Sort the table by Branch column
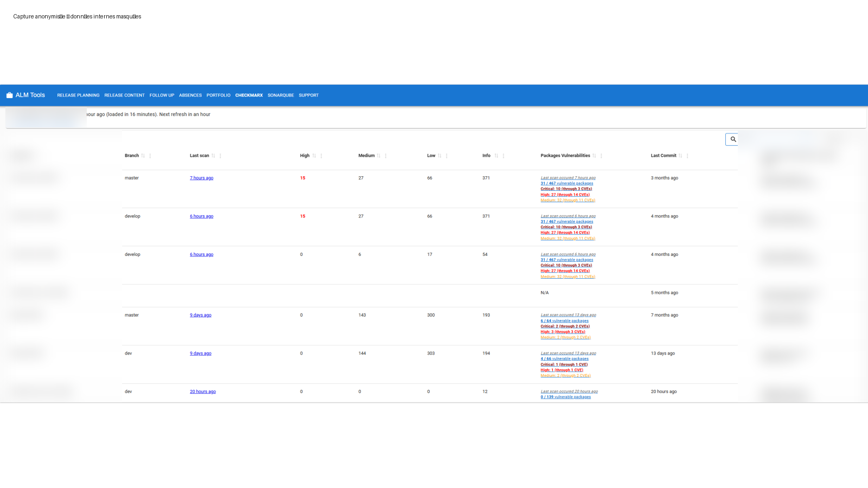Image resolution: width=868 pixels, height=488 pixels. click(x=143, y=156)
